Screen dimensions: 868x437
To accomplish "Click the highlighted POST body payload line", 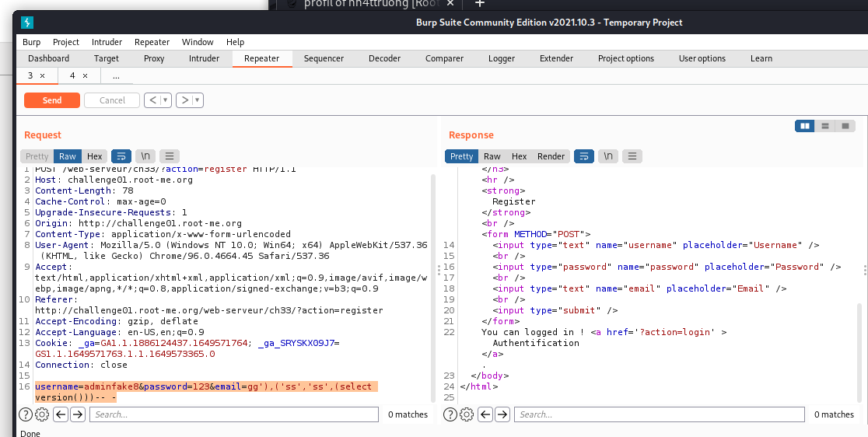I will [x=206, y=392].
